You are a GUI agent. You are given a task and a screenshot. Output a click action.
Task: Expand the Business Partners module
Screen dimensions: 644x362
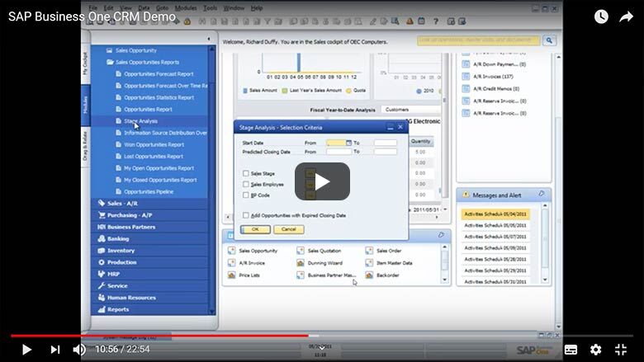[x=131, y=227]
